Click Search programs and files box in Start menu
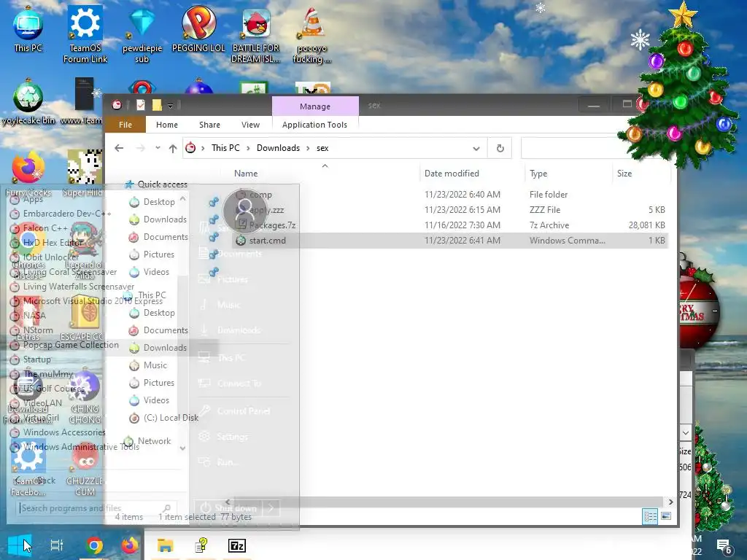747x560 pixels. (x=96, y=508)
